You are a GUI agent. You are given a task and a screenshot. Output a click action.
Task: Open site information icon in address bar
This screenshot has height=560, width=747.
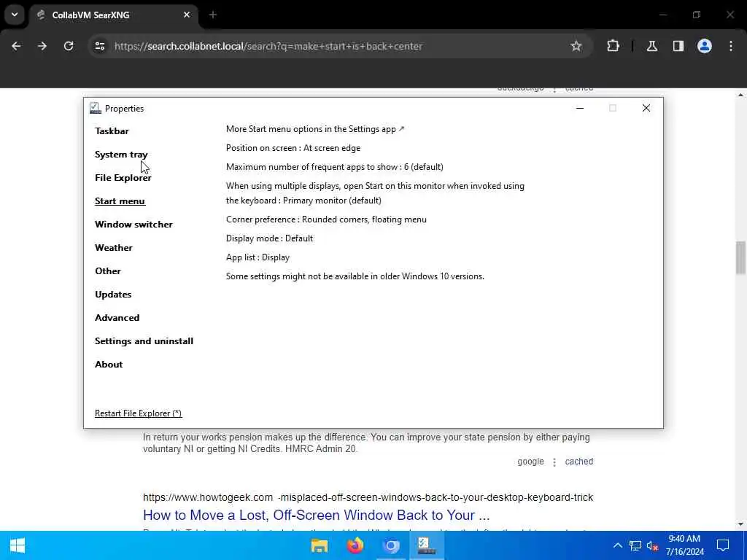[x=99, y=46]
